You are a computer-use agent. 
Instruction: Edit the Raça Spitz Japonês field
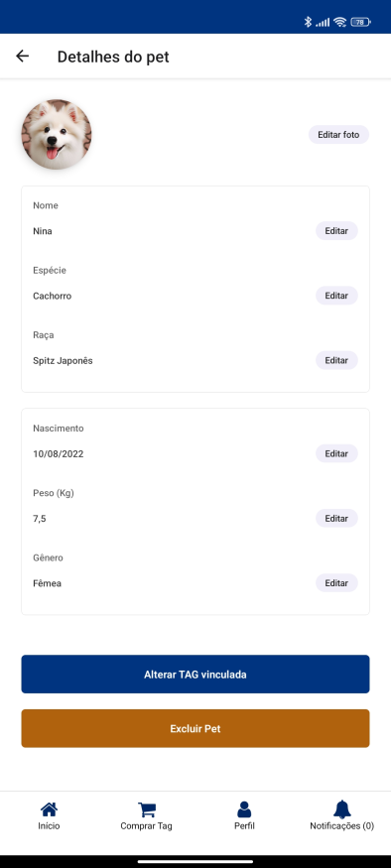tap(336, 360)
